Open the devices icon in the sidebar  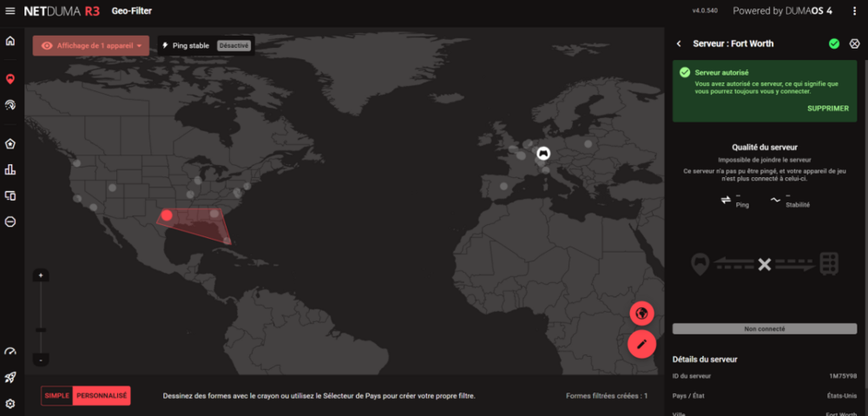(x=10, y=196)
